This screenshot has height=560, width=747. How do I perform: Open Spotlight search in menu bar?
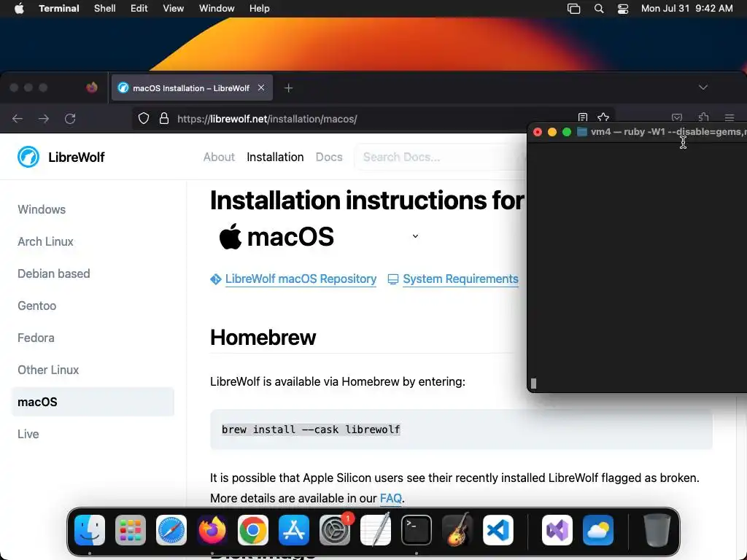coord(599,9)
